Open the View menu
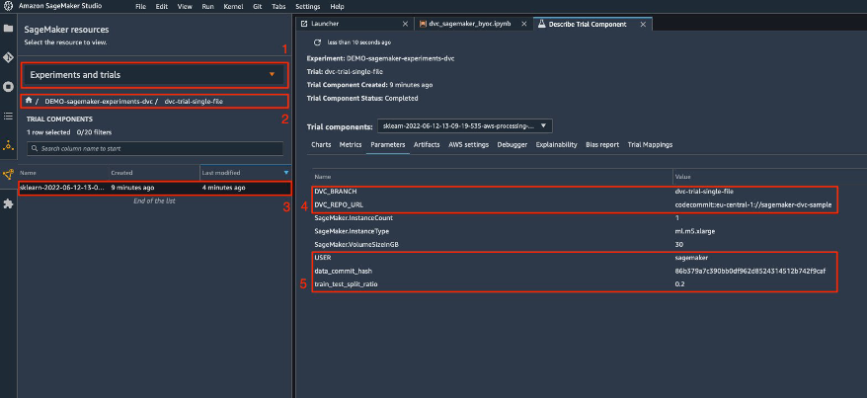 [x=185, y=7]
